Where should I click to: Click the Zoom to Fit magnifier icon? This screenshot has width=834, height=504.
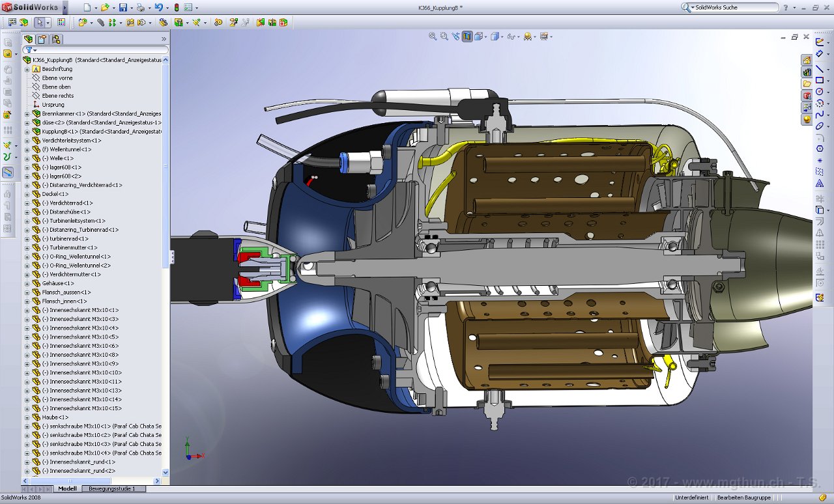[x=432, y=36]
